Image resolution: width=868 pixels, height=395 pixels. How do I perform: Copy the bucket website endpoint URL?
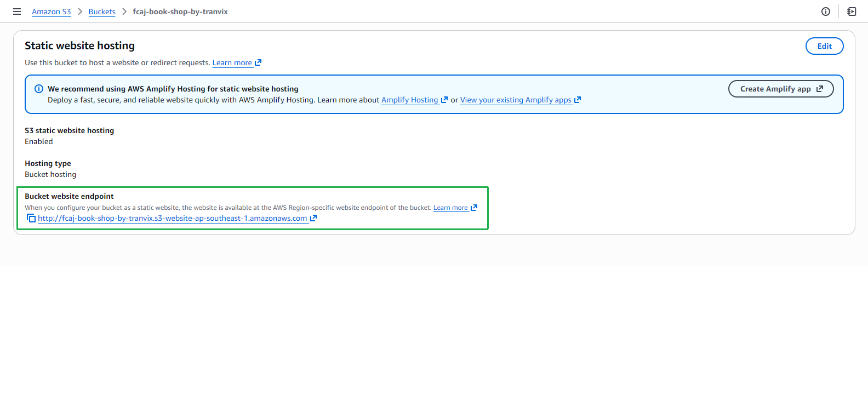tap(31, 218)
